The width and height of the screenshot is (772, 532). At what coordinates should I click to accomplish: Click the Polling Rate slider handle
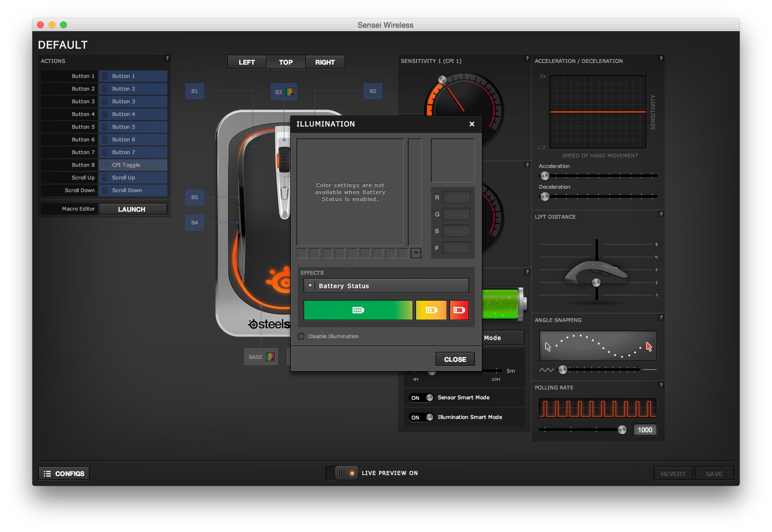click(622, 430)
